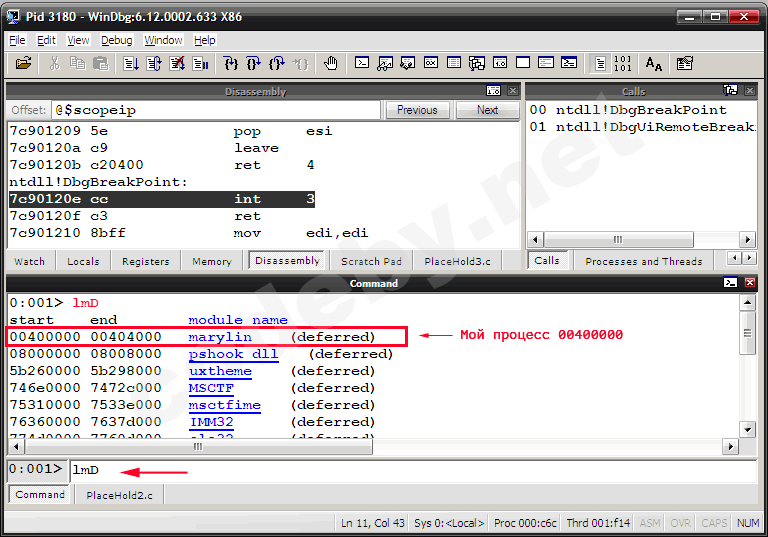Image resolution: width=768 pixels, height=537 pixels.
Task: Click the command input field with lmD
Action: pyautogui.click(x=413, y=470)
